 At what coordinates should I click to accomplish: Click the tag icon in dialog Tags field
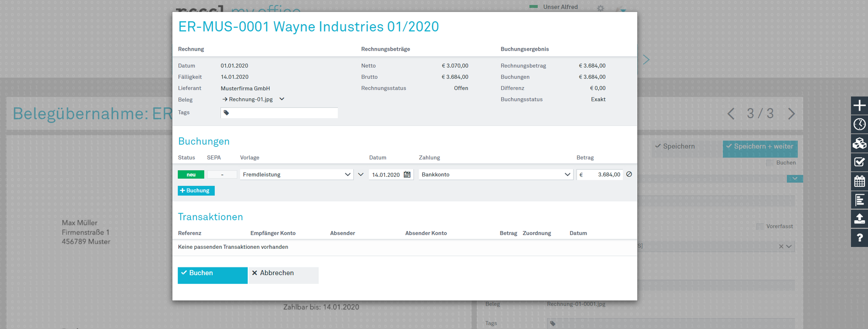[226, 113]
